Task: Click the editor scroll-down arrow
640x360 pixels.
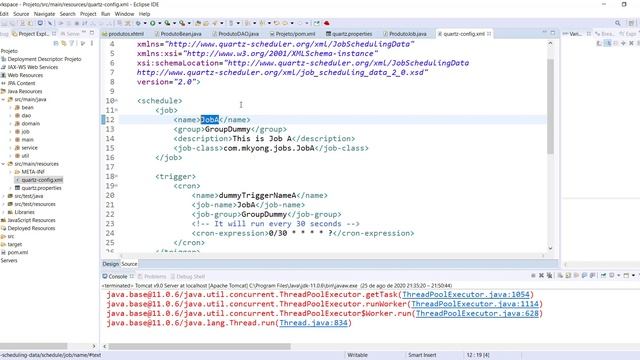Action: (x=550, y=248)
